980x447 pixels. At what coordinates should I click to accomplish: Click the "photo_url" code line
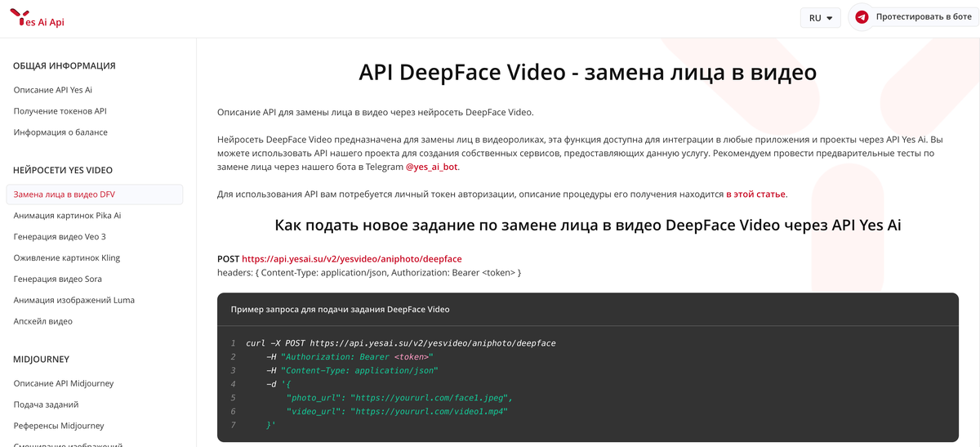coord(399,398)
